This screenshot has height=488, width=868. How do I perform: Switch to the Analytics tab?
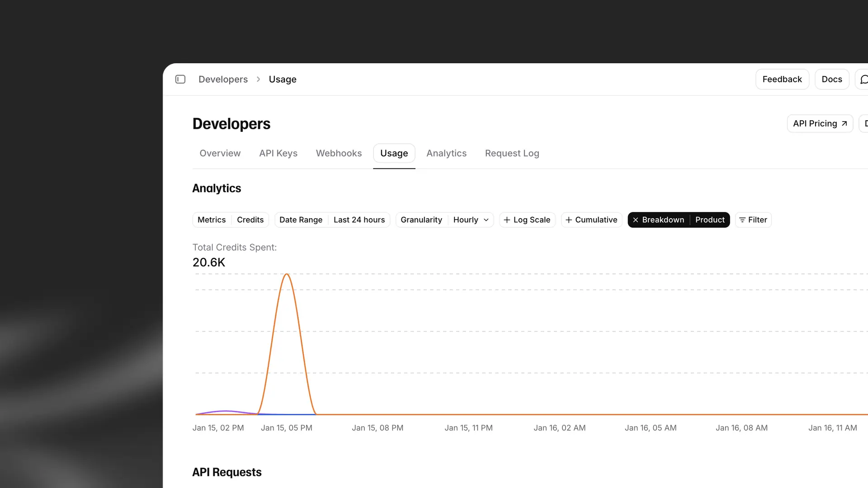447,153
